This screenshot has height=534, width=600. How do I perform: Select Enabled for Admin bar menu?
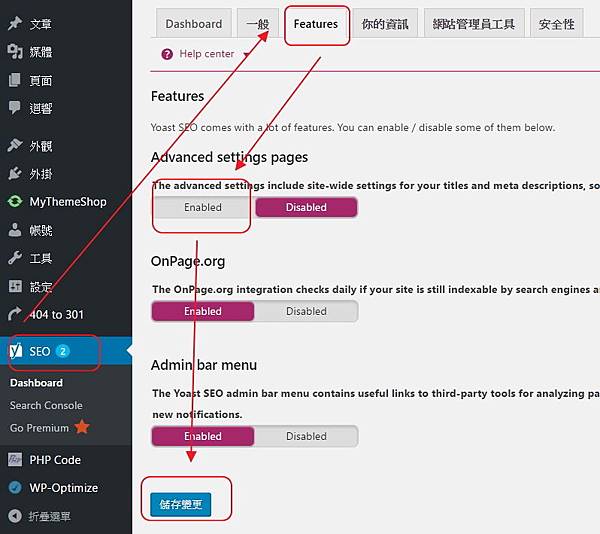(x=202, y=436)
